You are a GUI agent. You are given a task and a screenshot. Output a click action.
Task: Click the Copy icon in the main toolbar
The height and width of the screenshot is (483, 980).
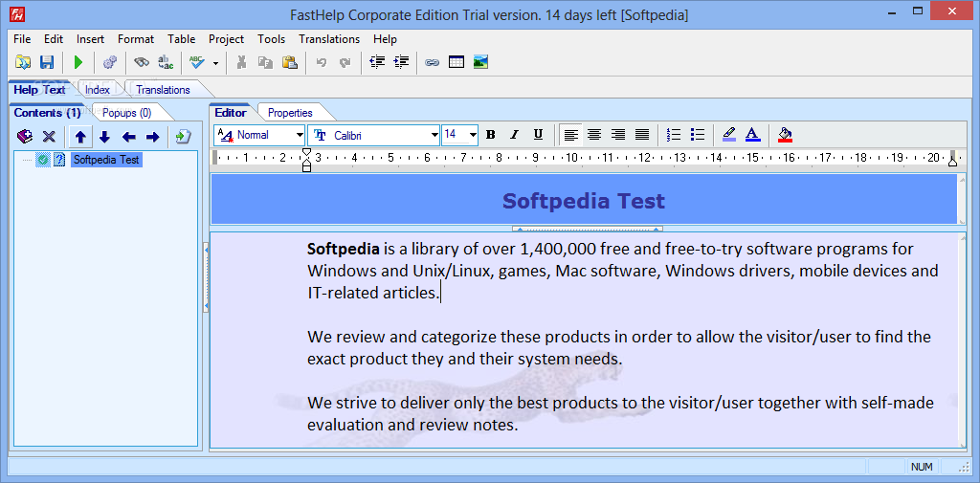pyautogui.click(x=266, y=62)
